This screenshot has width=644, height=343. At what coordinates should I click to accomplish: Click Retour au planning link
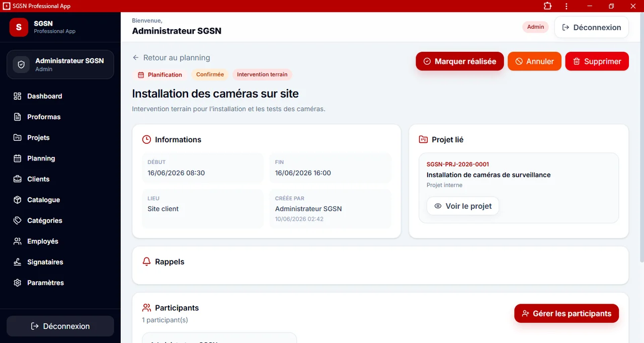171,58
